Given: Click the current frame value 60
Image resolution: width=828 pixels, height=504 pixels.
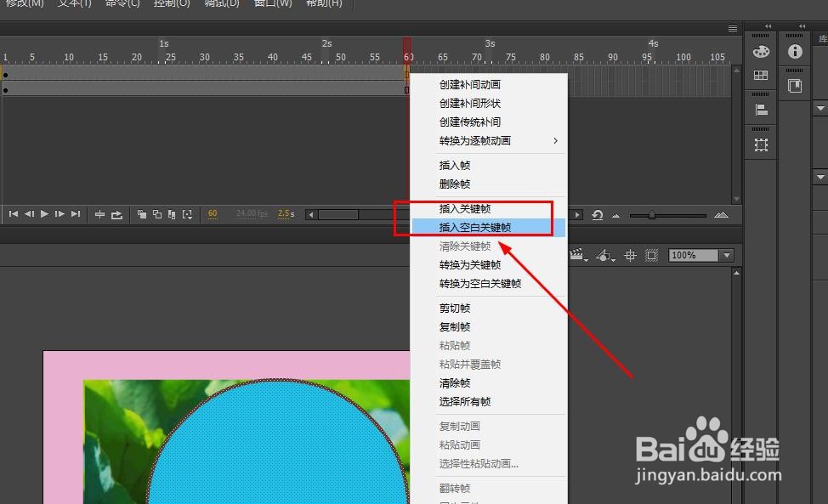Looking at the screenshot, I should click(x=213, y=213).
